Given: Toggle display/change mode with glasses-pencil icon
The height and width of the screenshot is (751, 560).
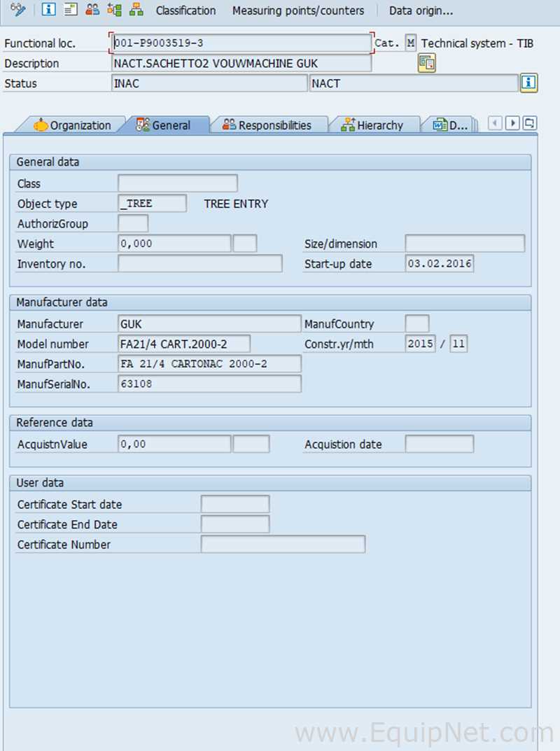Looking at the screenshot, I should click(x=17, y=9).
